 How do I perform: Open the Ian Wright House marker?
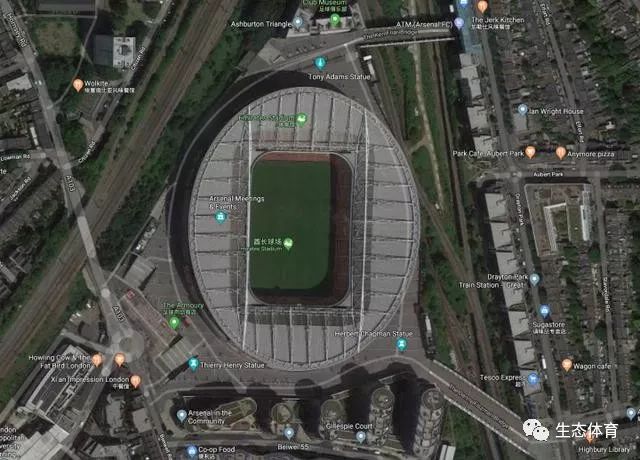(x=522, y=109)
